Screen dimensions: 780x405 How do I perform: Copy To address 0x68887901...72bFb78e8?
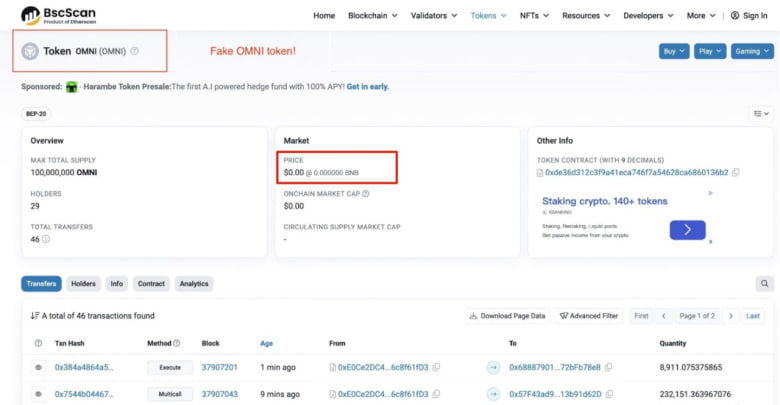[x=608, y=367]
